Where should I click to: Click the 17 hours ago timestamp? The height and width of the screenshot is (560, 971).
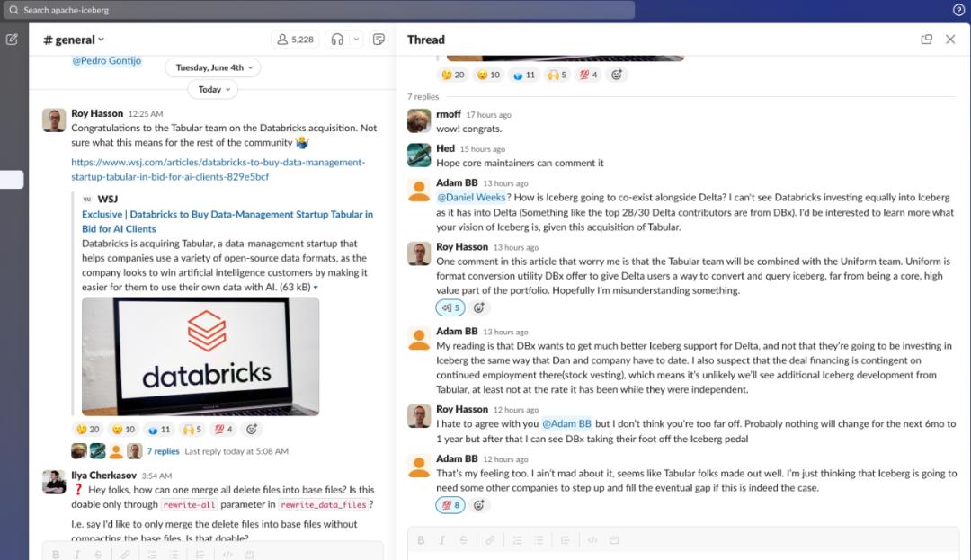(x=488, y=115)
